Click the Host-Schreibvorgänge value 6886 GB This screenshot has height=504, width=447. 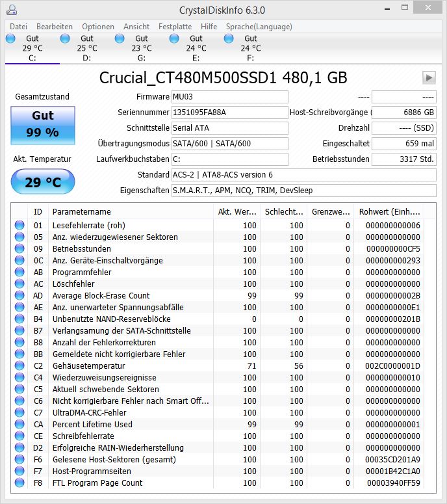(404, 112)
